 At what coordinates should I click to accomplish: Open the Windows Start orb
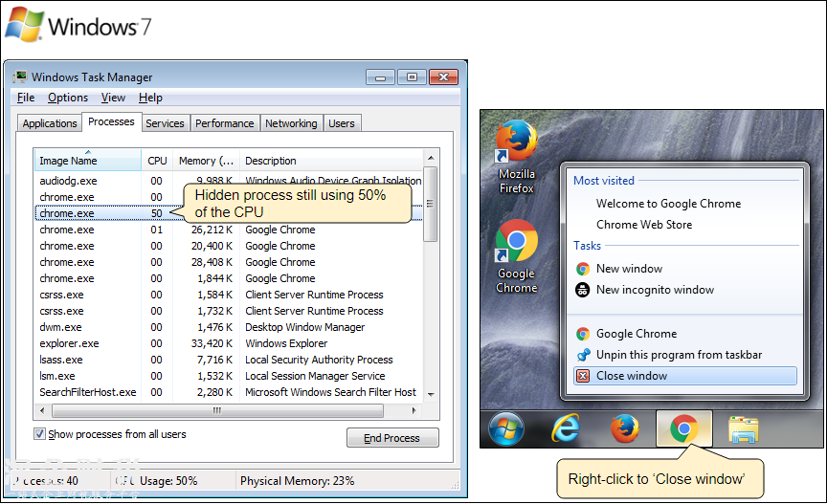[505, 428]
